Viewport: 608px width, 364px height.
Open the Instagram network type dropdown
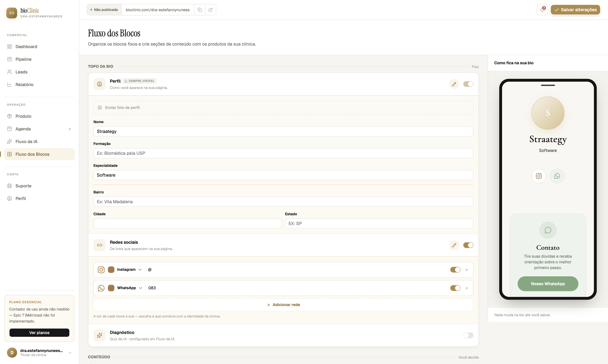[x=129, y=270]
